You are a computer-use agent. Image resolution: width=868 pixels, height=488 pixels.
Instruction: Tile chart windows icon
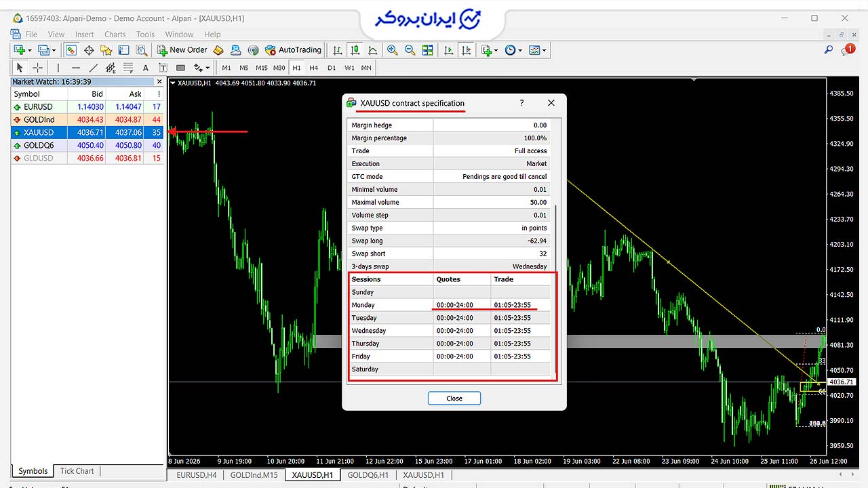[x=427, y=49]
